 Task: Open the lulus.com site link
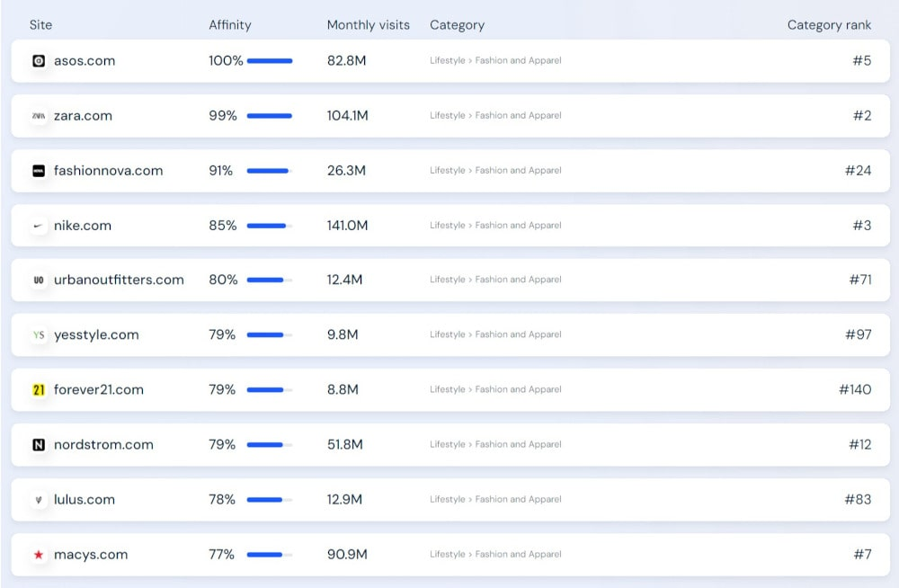[x=85, y=500]
